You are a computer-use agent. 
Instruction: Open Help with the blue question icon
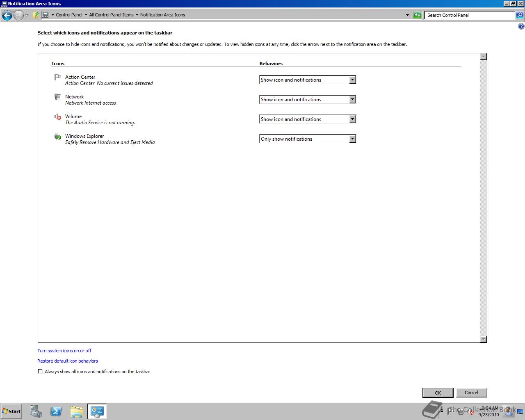[521, 27]
